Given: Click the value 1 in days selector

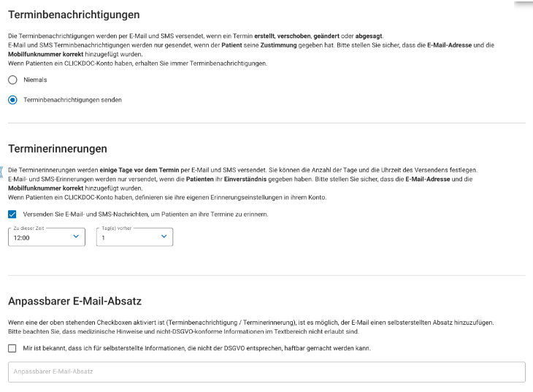Looking at the screenshot, I should (x=104, y=238).
